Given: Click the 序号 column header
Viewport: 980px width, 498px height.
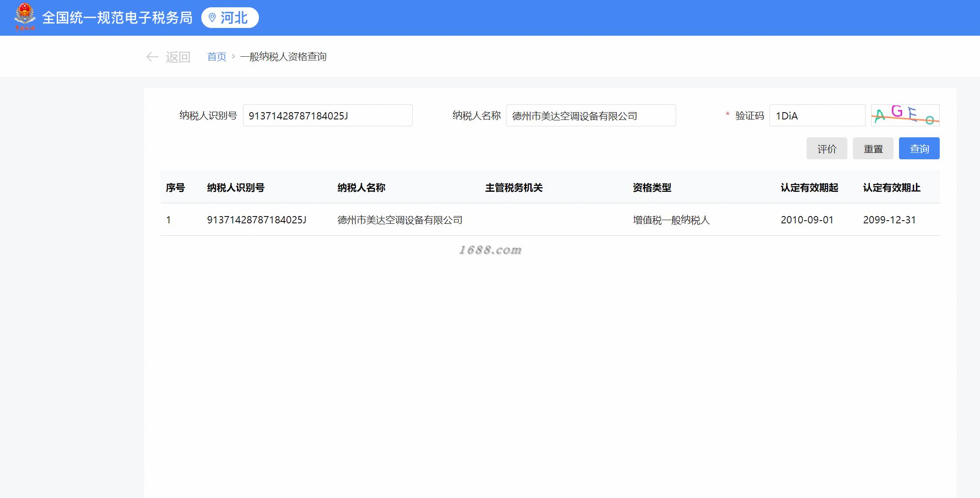Looking at the screenshot, I should pyautogui.click(x=175, y=188).
